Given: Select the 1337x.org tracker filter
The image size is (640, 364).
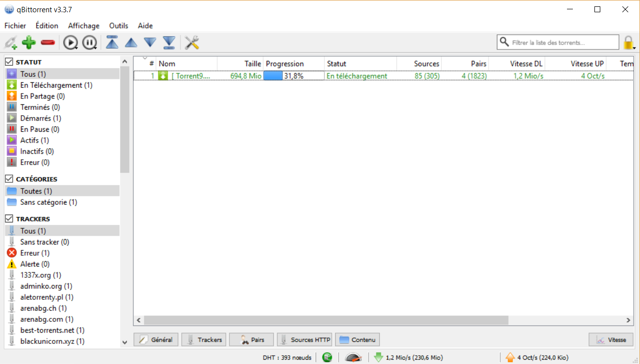Looking at the screenshot, I should coord(41,275).
